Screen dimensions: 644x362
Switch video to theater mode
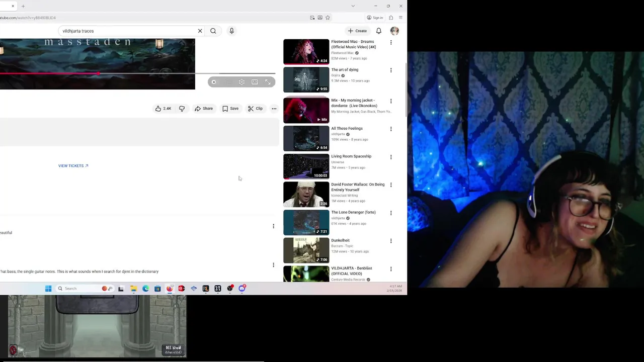255,82
